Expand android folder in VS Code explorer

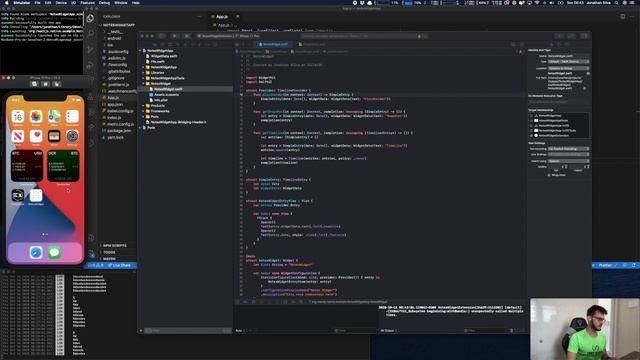click(x=113, y=38)
